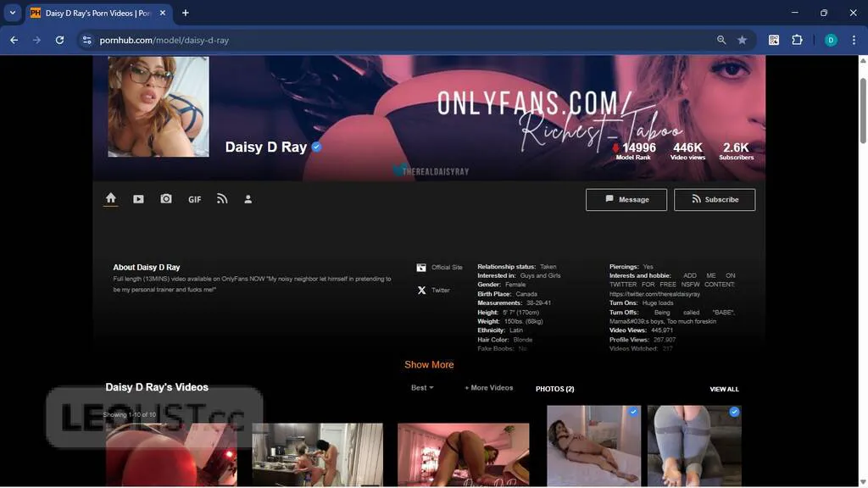The image size is (868, 488).
Task: Open the About person tab icon
Action: click(x=248, y=199)
